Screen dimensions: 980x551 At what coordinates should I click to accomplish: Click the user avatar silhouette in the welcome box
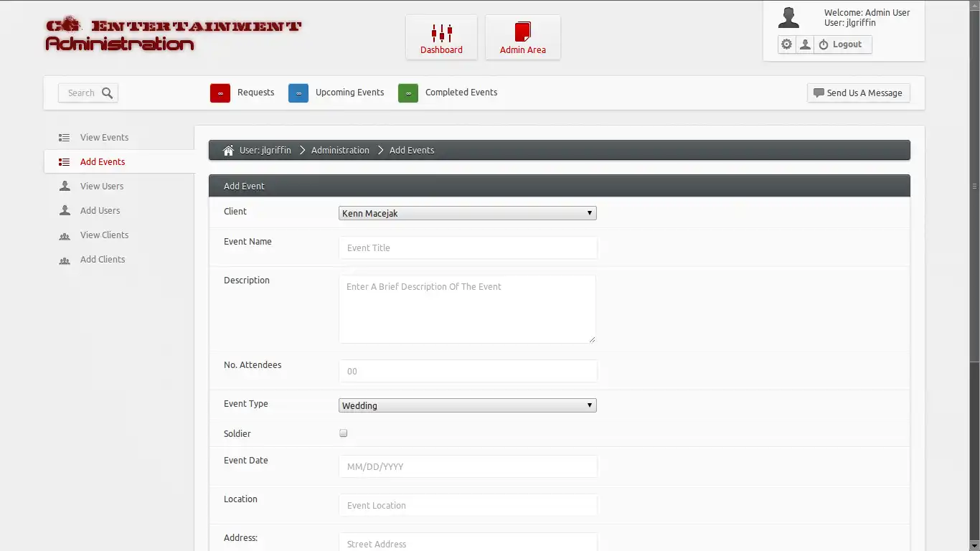[x=788, y=18]
